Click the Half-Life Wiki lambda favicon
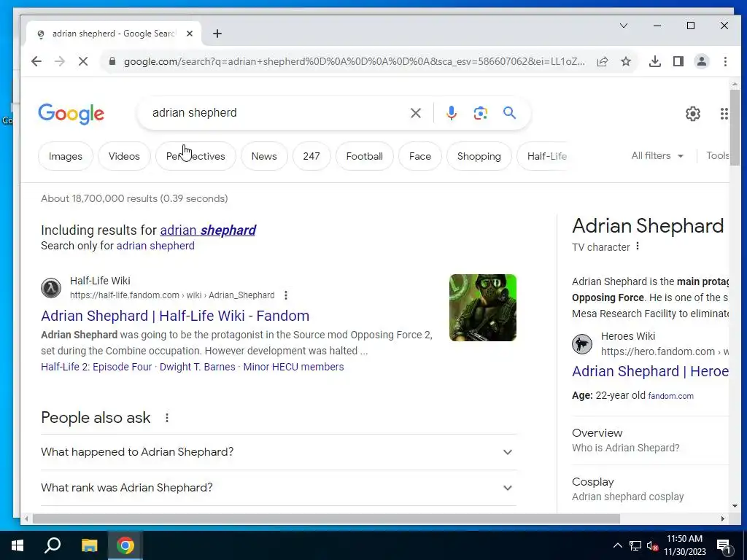Image resolution: width=747 pixels, height=560 pixels. (x=51, y=288)
